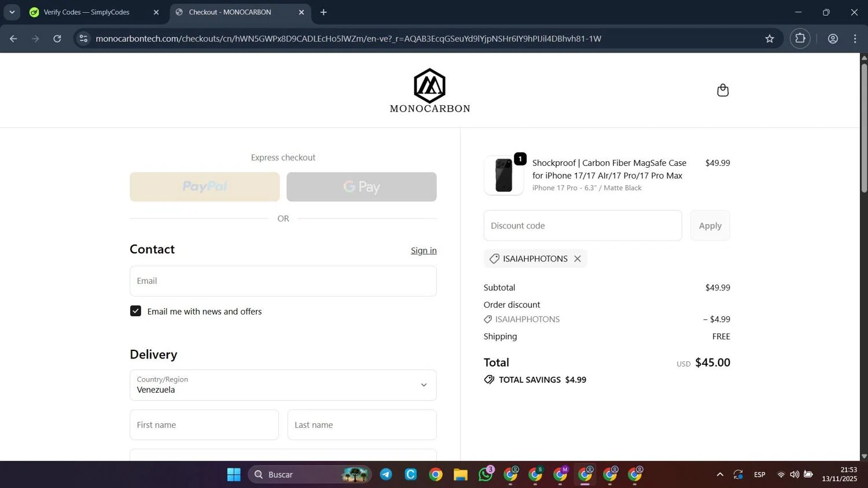The height and width of the screenshot is (488, 868).
Task: Click the Shipping FREE value
Action: [x=721, y=337]
